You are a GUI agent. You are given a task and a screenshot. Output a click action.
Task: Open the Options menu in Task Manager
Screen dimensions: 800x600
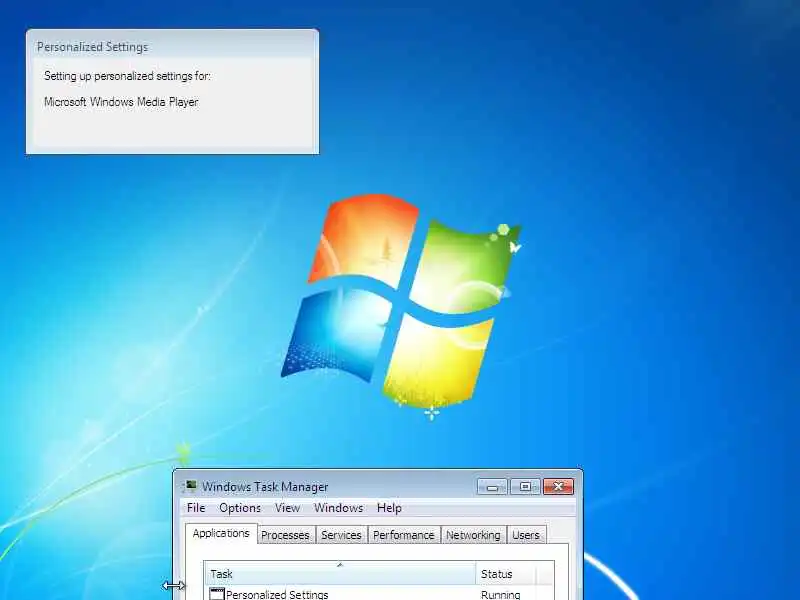pos(240,508)
